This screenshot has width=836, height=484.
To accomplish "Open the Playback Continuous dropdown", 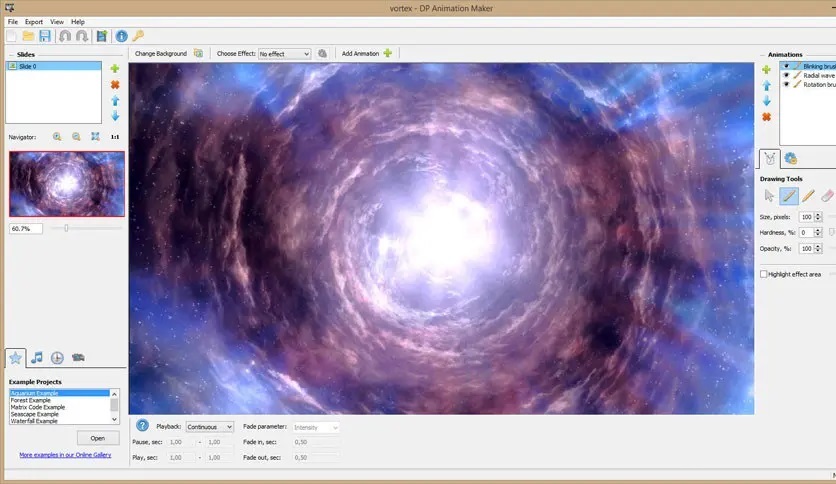I will coord(210,427).
